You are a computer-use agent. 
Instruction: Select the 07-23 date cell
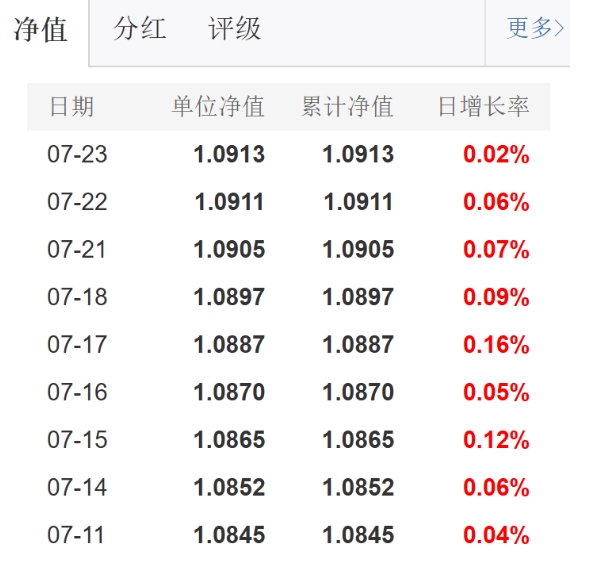click(x=77, y=154)
